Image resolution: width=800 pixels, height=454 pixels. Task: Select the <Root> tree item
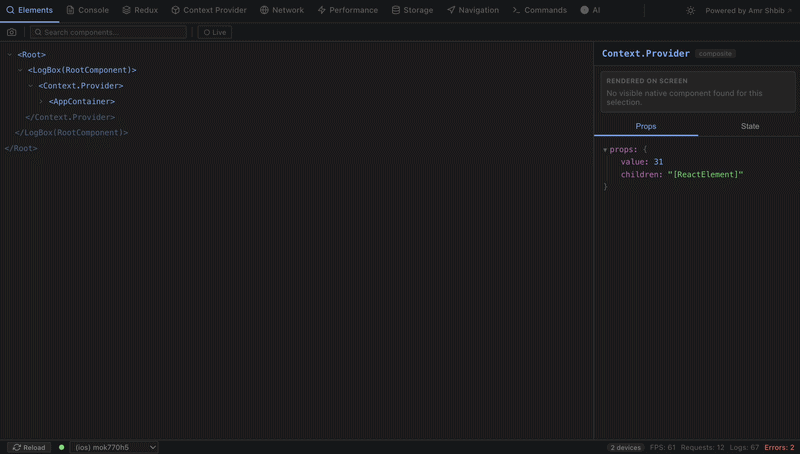click(x=32, y=55)
